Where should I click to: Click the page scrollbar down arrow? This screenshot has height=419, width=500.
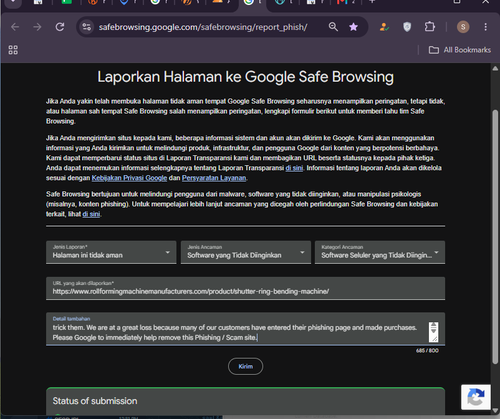(x=495, y=411)
